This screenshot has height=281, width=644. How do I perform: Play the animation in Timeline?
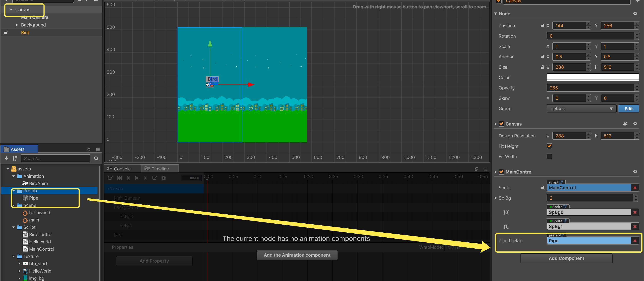pyautogui.click(x=137, y=178)
